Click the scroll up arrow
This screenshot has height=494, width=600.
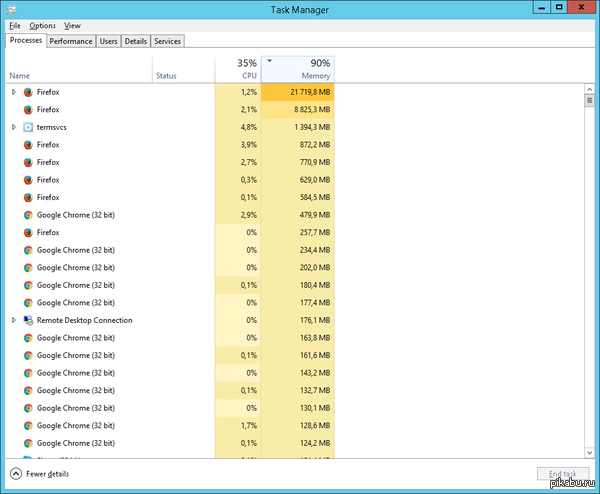click(589, 89)
